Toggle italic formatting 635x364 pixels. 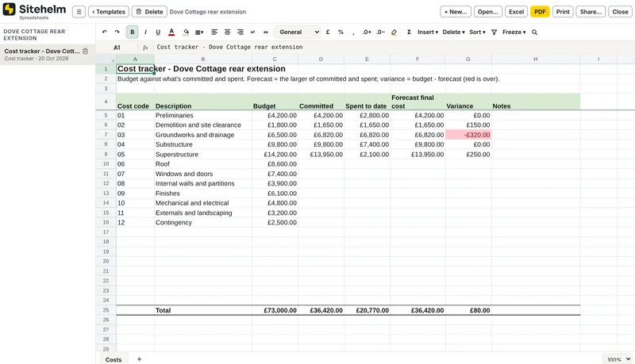145,32
